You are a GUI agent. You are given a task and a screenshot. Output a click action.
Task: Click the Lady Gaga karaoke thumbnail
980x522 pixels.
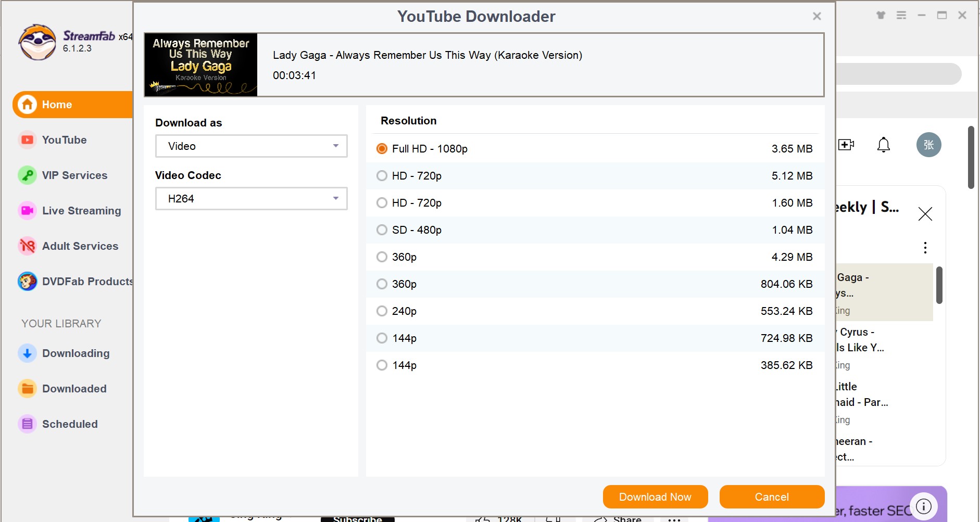point(201,65)
